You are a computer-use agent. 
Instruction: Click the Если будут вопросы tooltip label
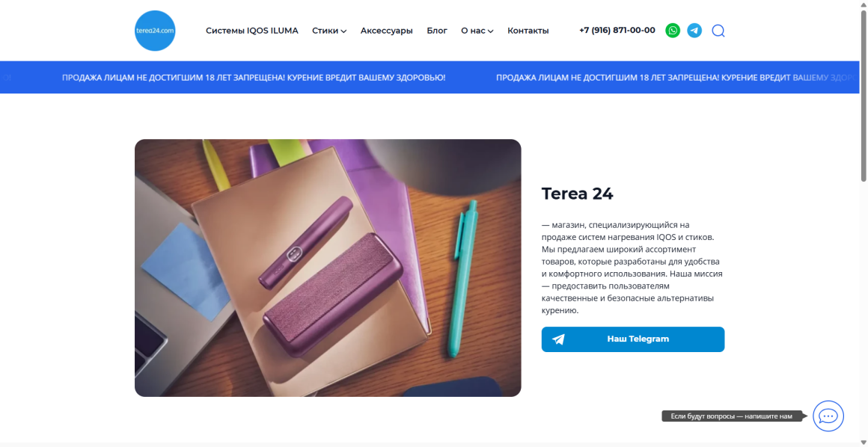click(731, 416)
